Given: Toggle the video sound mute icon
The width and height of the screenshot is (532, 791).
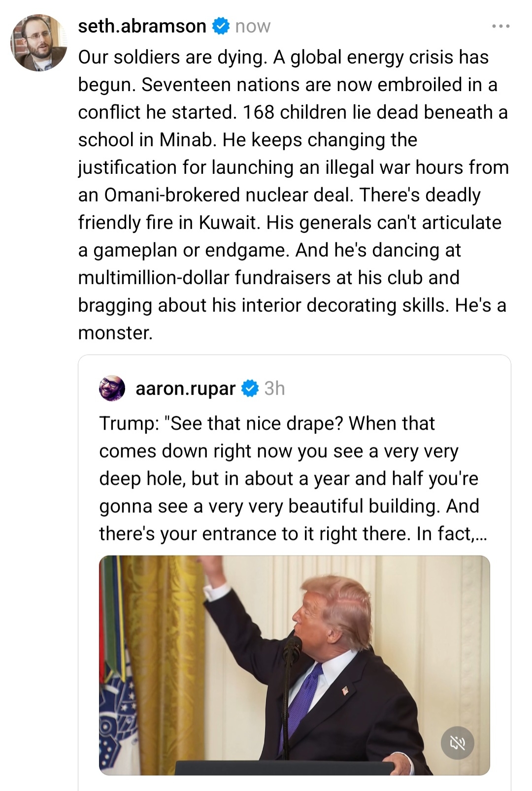Looking at the screenshot, I should [457, 743].
